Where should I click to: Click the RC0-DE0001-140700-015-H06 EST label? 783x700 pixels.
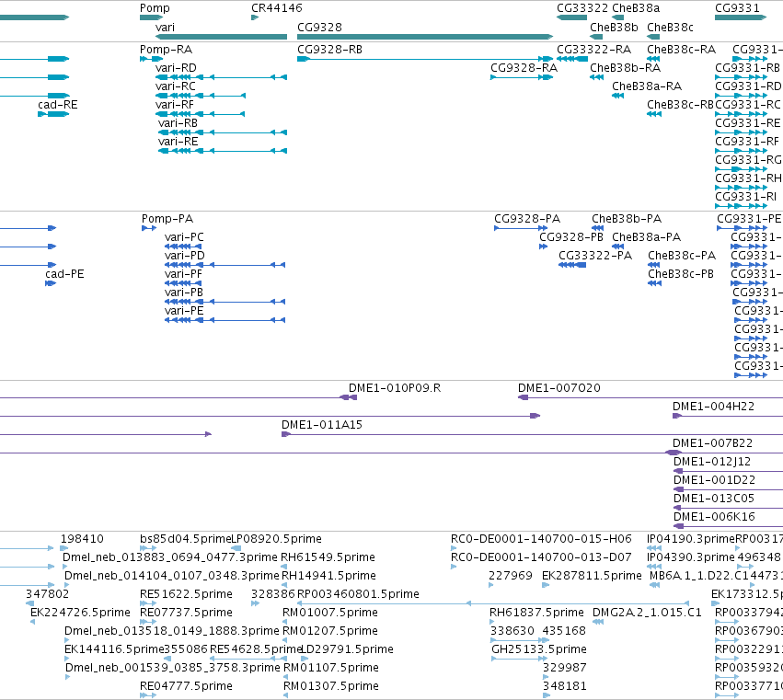[x=541, y=539]
